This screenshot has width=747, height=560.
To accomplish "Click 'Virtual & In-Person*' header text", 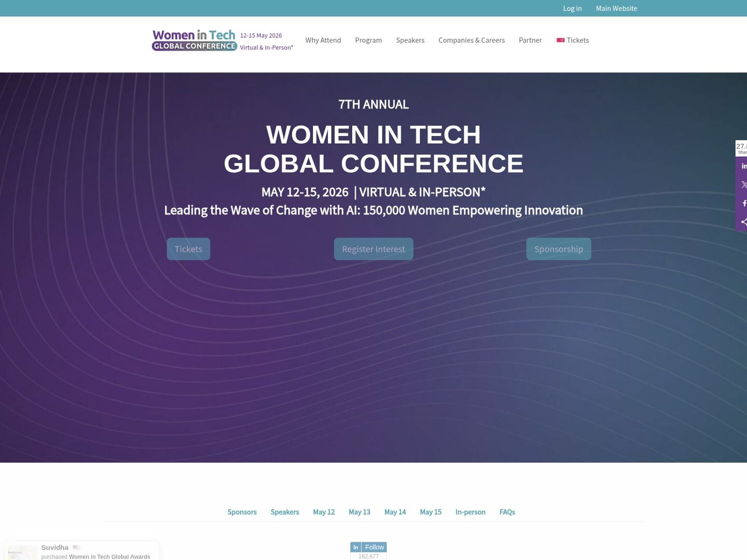I will (266, 47).
